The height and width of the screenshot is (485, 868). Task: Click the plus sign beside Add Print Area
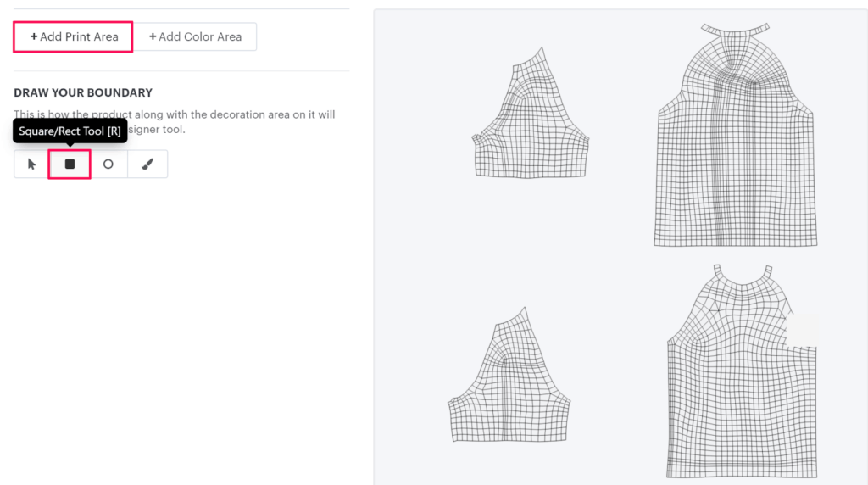(x=34, y=37)
